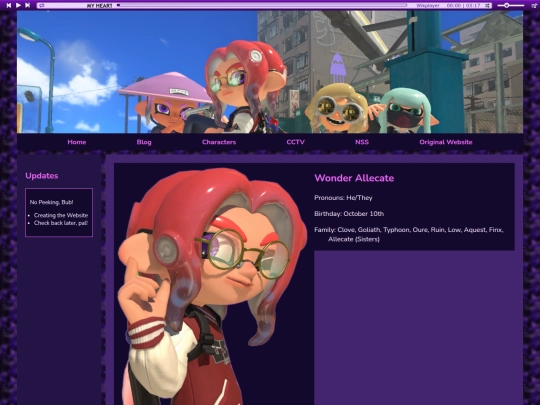Click the Family list text

(x=409, y=234)
